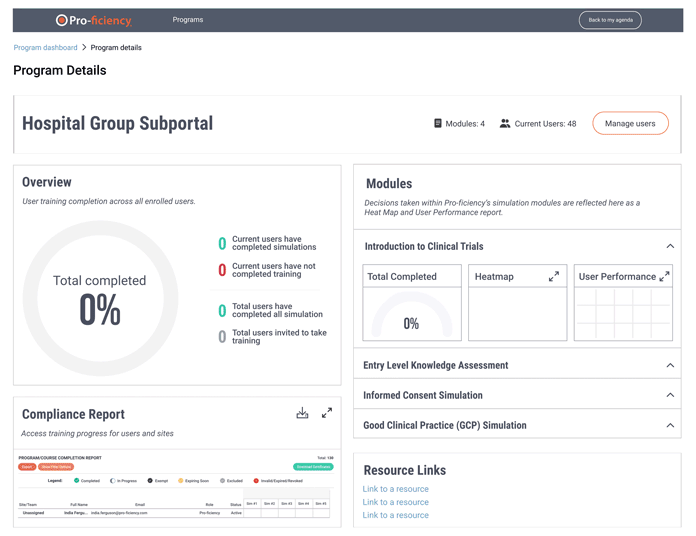
Task: Go to Program dashboard breadcrumb
Action: click(x=45, y=48)
